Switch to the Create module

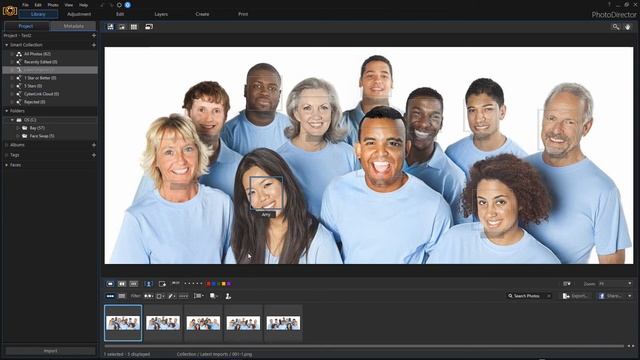202,14
